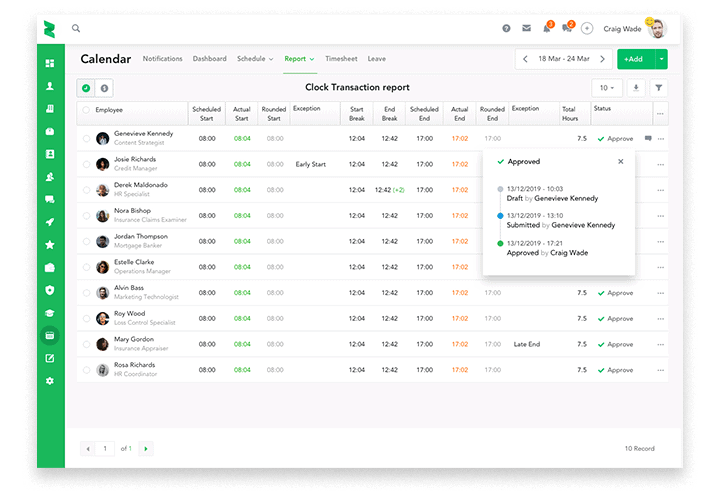Click the download report icon
720x500 pixels.
pyautogui.click(x=636, y=88)
